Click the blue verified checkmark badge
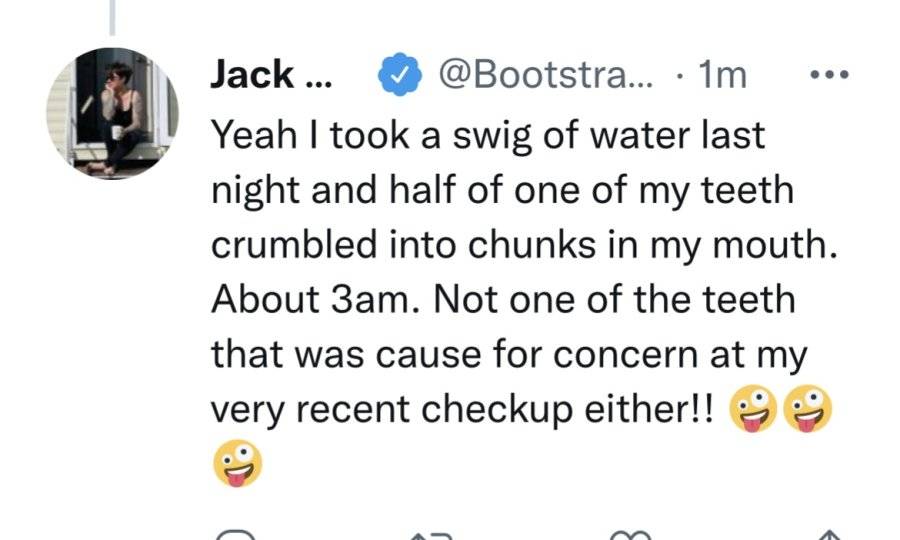 coord(399,74)
